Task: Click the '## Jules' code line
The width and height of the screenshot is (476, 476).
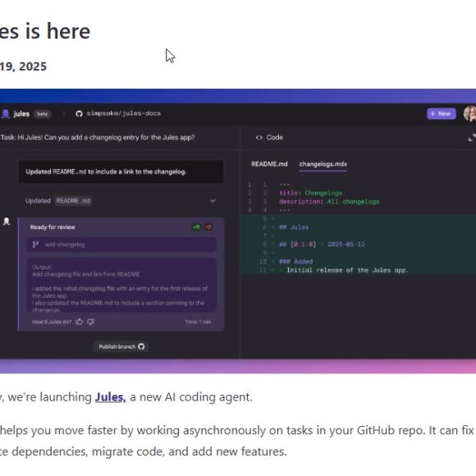Action: point(294,227)
